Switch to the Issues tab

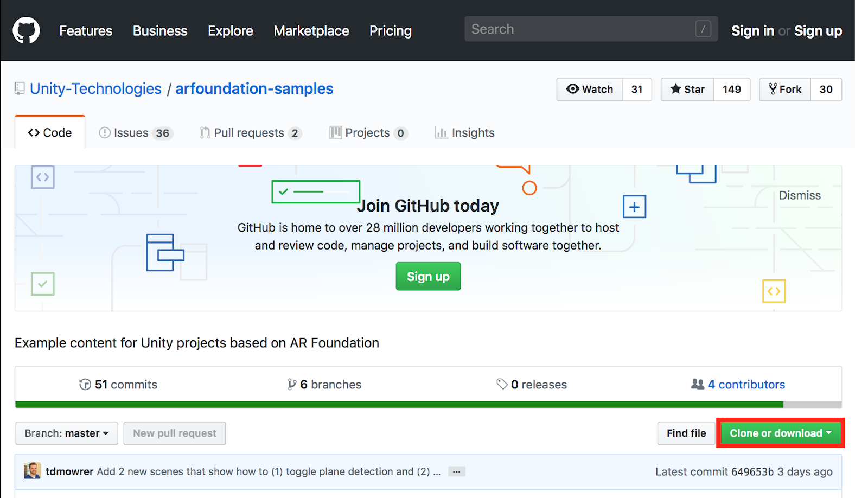tap(136, 133)
